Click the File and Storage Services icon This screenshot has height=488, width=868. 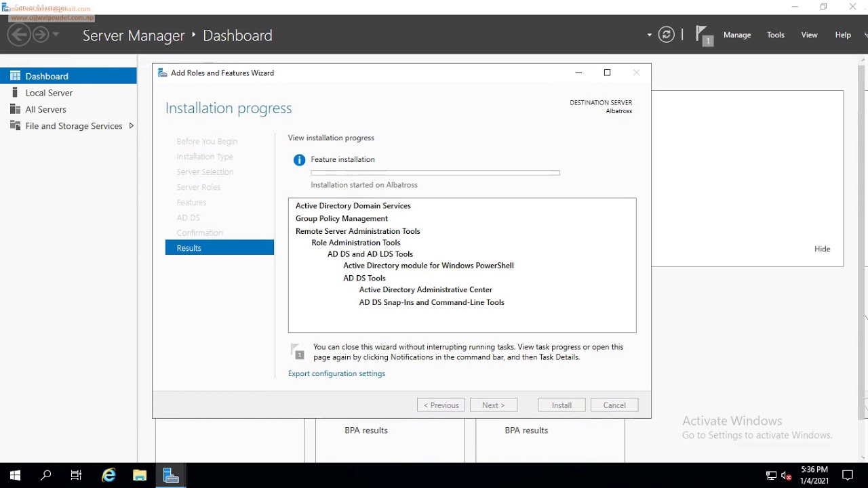[x=15, y=125]
